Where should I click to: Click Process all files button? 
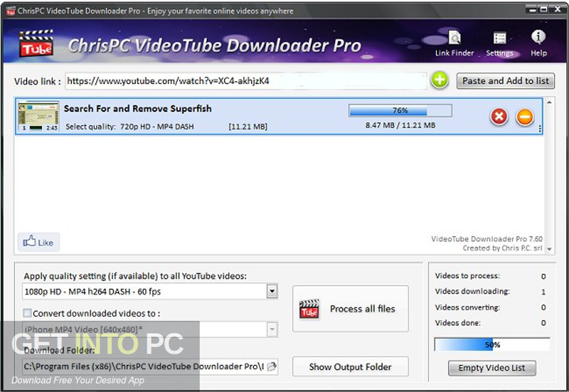(x=350, y=308)
